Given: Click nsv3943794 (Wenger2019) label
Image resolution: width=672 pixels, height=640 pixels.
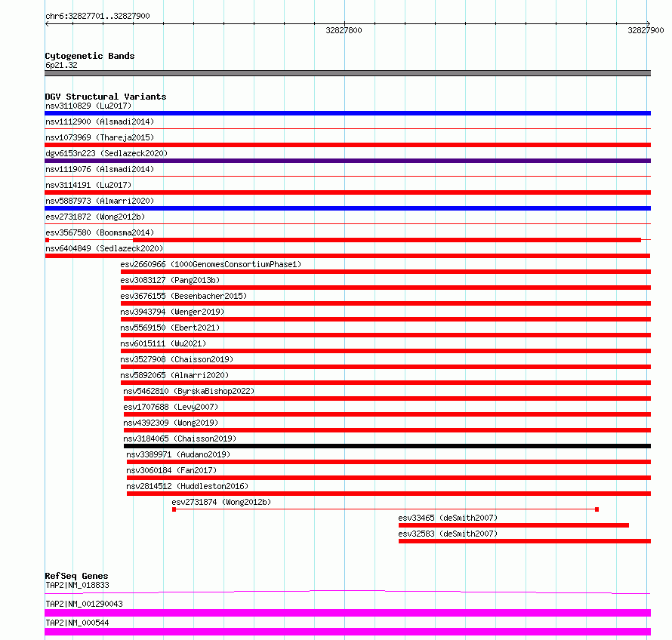Looking at the screenshot, I should tap(172, 312).
